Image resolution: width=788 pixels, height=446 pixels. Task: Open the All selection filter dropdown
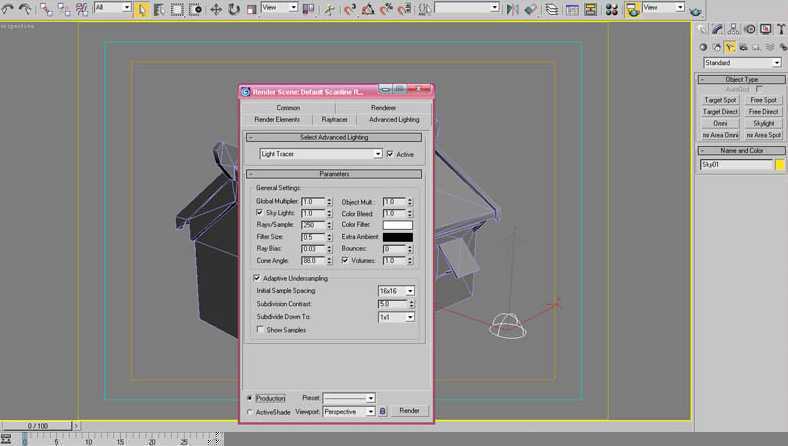[113, 8]
